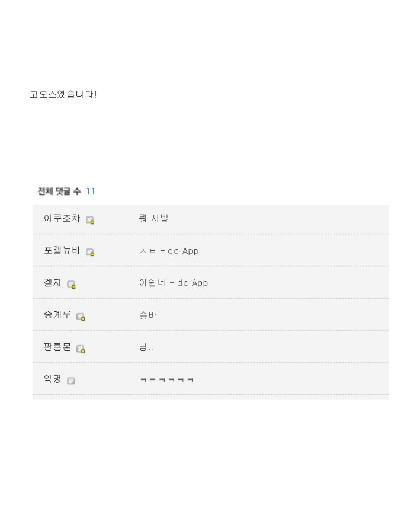This screenshot has height=508, width=420.
Task: Click the member icon beside 중계루
Action: [81, 317]
